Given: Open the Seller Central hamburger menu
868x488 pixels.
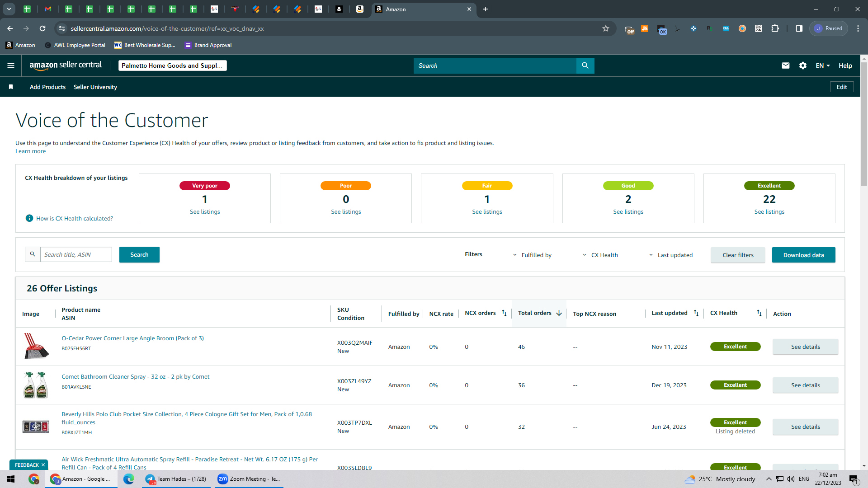Looking at the screenshot, I should coord(11,66).
